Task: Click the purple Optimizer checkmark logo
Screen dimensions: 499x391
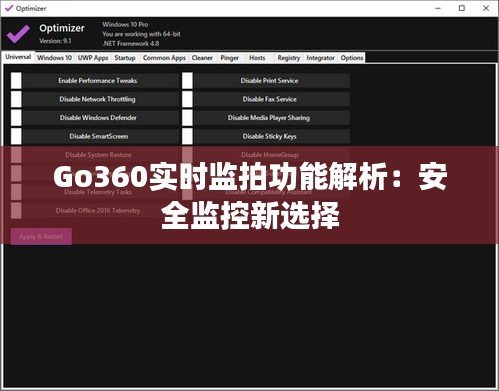Action: (x=18, y=33)
